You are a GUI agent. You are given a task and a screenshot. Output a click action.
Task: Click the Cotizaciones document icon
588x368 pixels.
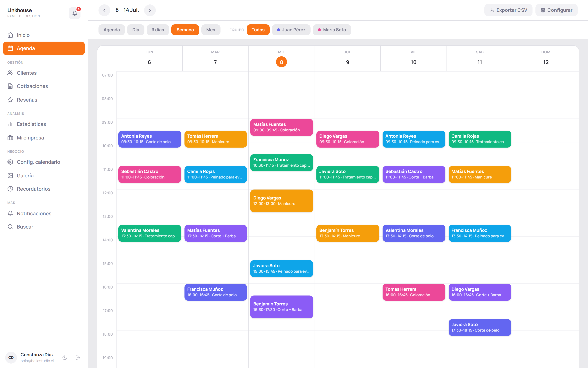tap(10, 86)
